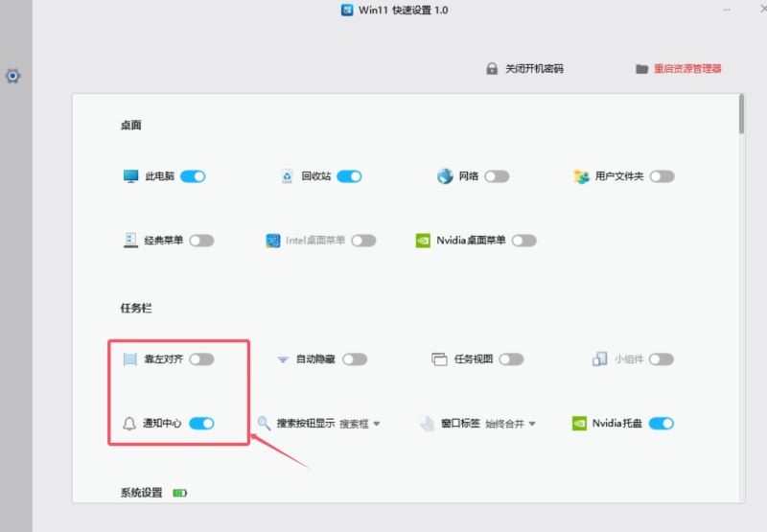
Task: Enable the 用户文件夹 toggle
Action: click(x=662, y=176)
